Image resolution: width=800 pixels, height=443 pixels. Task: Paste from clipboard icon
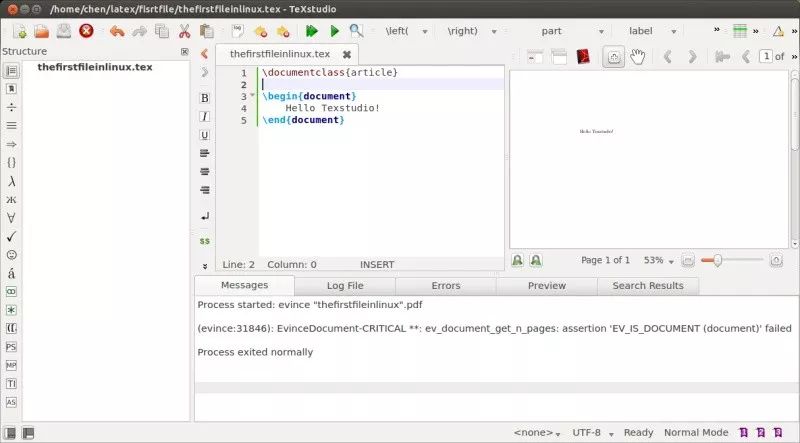(206, 31)
